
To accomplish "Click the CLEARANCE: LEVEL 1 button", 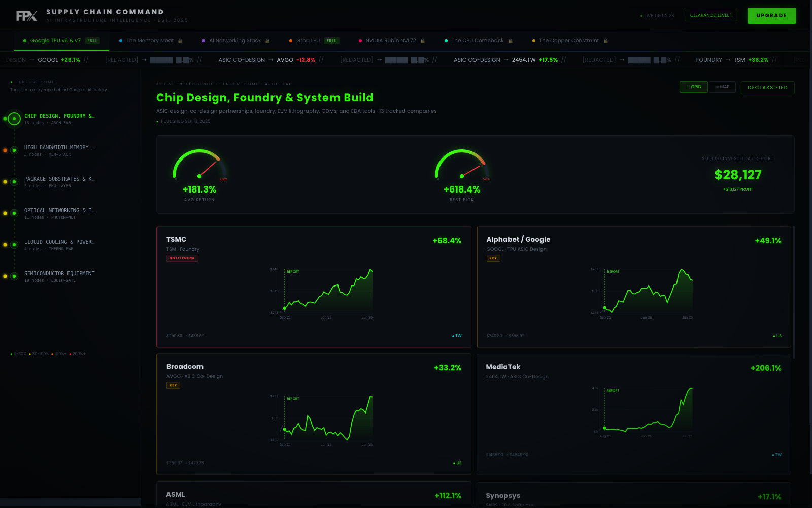I will [x=710, y=15].
